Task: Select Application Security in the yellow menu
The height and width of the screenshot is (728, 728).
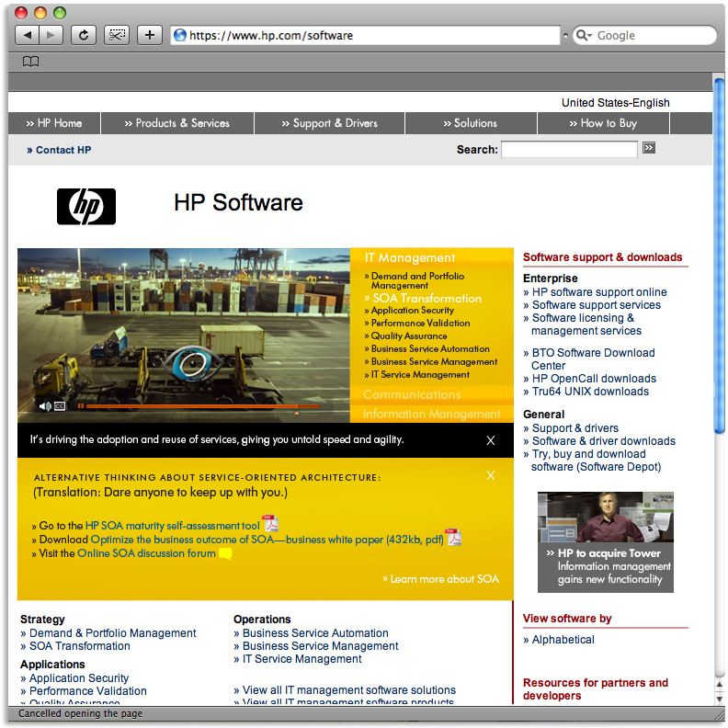Action: tap(409, 310)
